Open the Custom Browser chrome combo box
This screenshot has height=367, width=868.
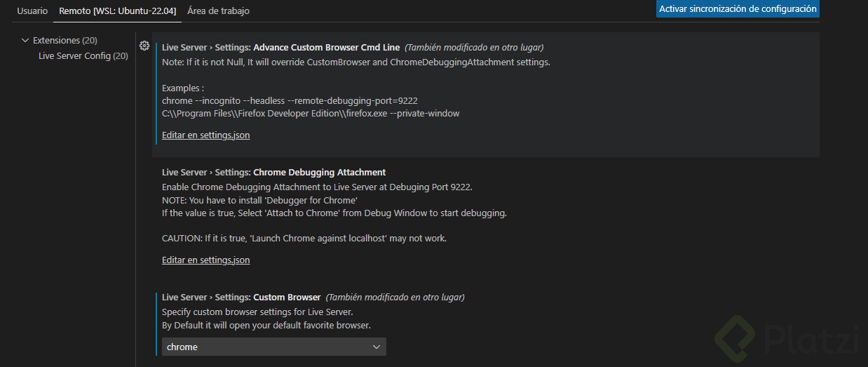point(273,347)
